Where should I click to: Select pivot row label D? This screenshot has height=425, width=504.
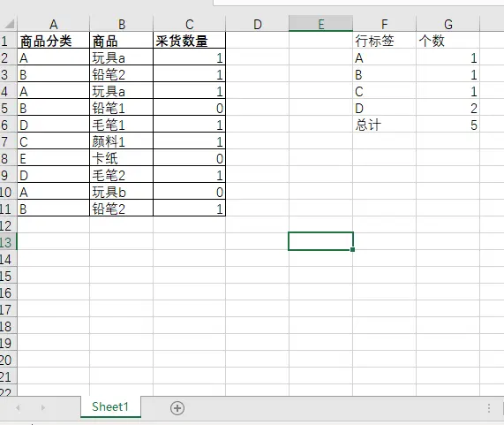point(385,108)
